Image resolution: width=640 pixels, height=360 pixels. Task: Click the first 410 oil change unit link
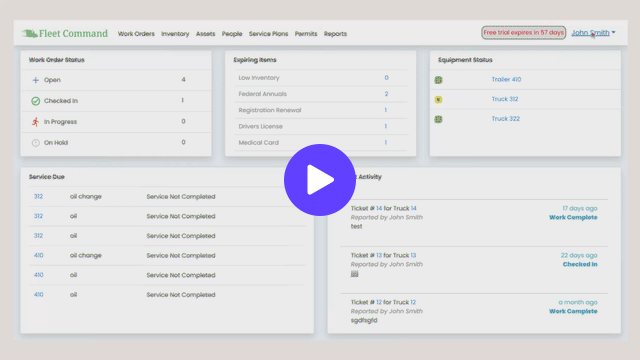pyautogui.click(x=38, y=255)
